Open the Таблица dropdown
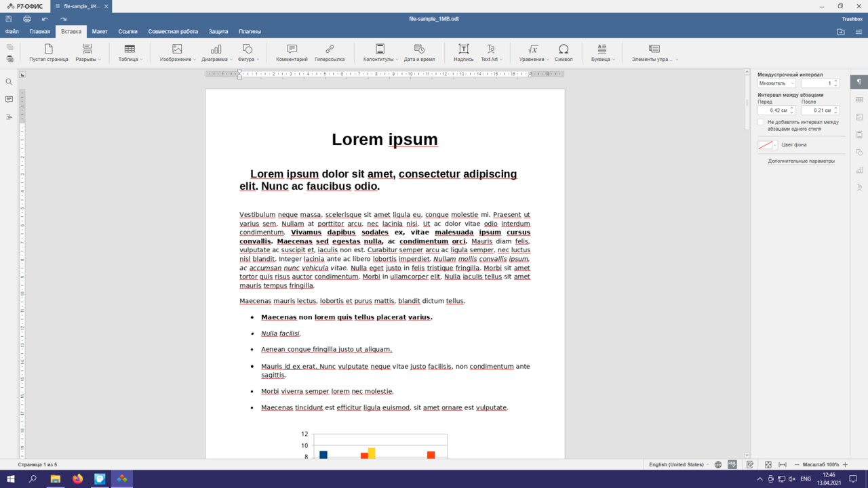 click(130, 53)
